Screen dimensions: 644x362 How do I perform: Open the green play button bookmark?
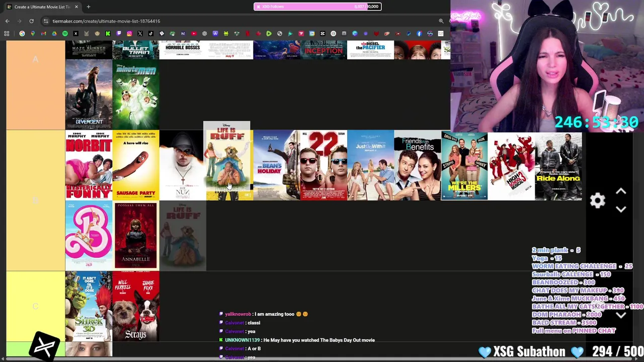[x=269, y=34]
